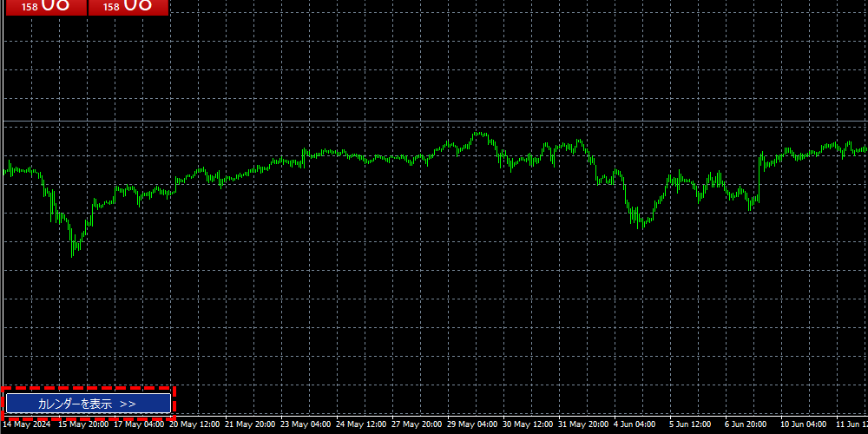Click the chart's highest peak near 29 May

coord(477,134)
